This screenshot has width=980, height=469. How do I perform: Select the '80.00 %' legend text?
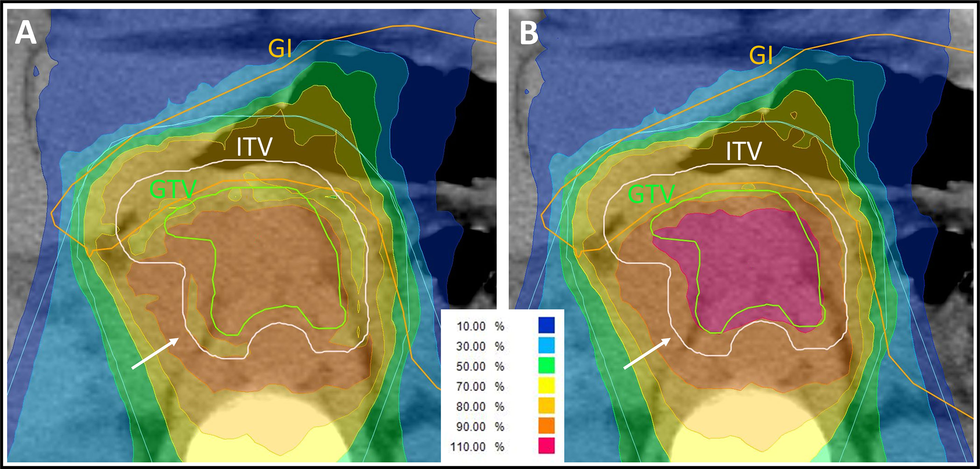(480, 407)
